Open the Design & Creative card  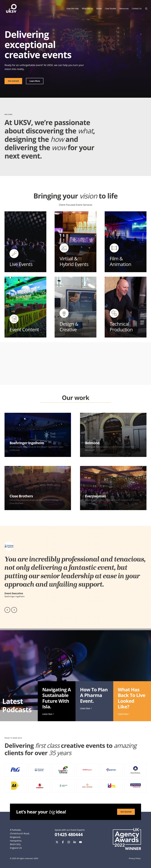pos(75,307)
